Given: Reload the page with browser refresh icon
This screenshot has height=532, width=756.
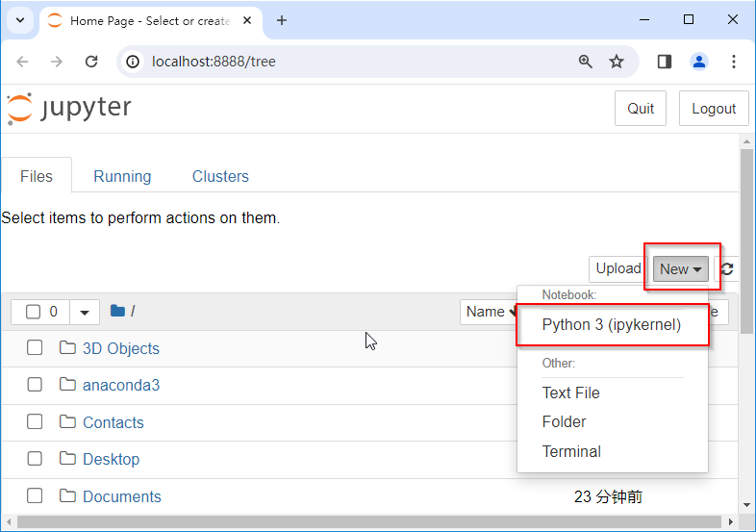Looking at the screenshot, I should (x=91, y=62).
